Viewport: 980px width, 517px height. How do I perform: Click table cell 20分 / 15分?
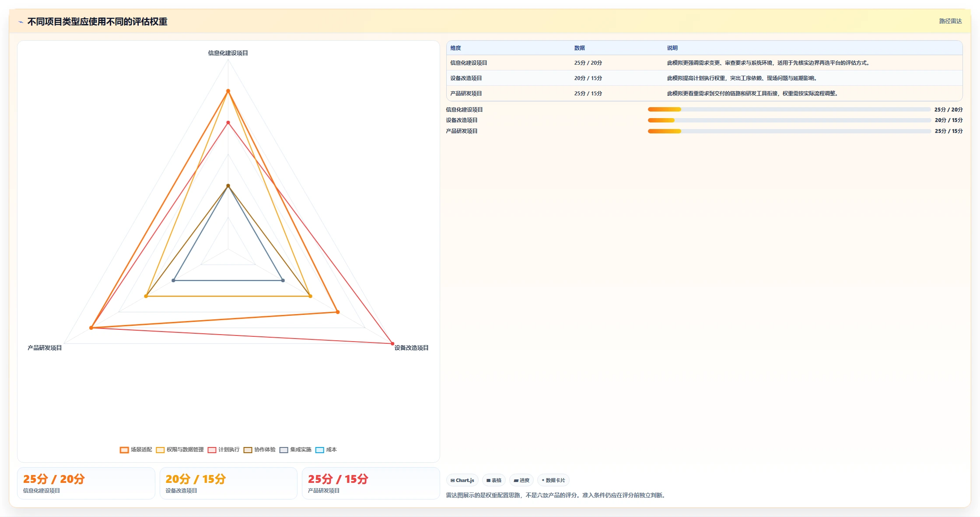tap(588, 78)
